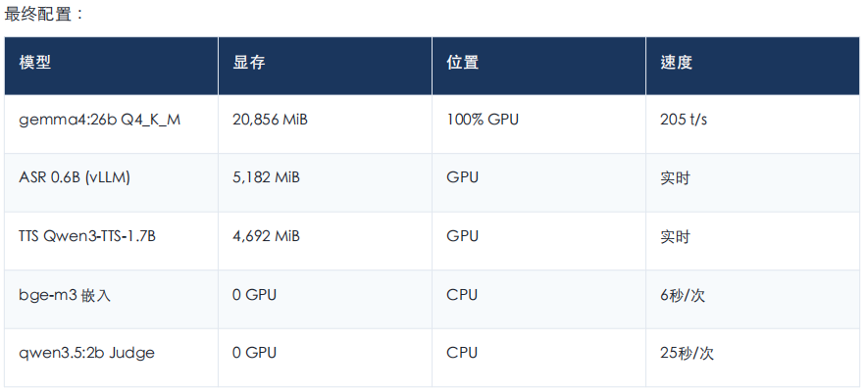This screenshot has height=392, width=868.
Task: Click the 实时 speed cell in ASR row
Action: point(675,178)
